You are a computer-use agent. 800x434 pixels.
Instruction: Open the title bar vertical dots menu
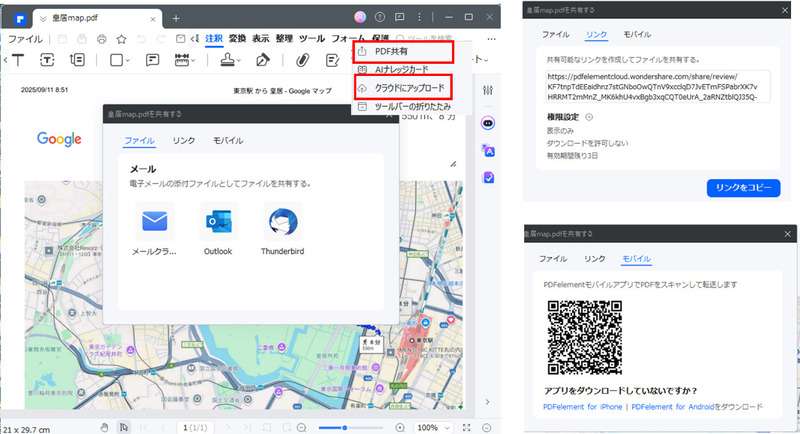[419, 17]
